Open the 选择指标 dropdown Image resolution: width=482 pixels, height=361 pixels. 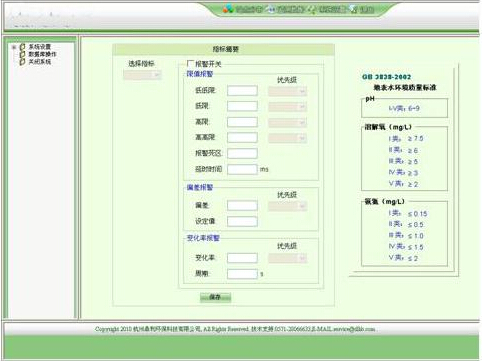tap(142, 75)
